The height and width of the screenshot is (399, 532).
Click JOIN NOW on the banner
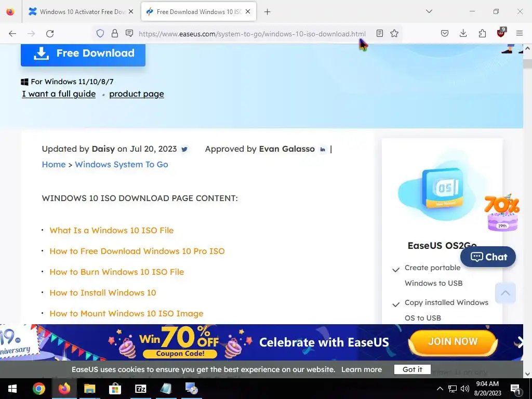[x=453, y=342]
